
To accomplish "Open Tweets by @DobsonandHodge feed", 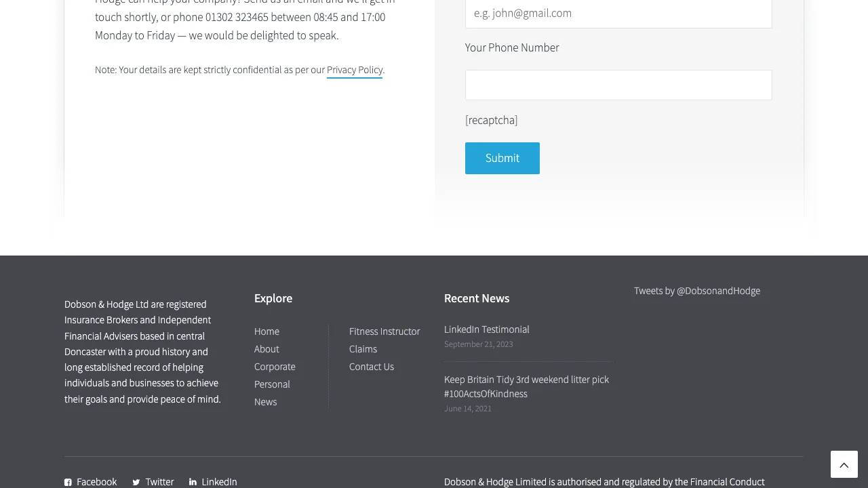I will click(697, 291).
